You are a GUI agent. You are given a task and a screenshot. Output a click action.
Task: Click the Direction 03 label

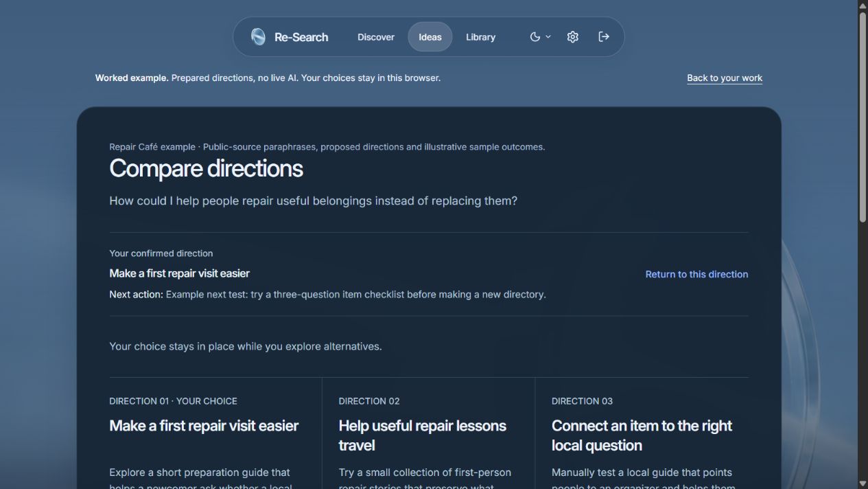582,401
